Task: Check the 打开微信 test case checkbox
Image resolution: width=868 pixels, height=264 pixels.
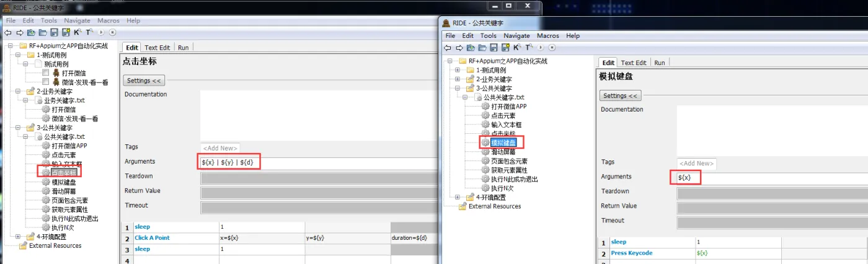Action: click(45, 73)
